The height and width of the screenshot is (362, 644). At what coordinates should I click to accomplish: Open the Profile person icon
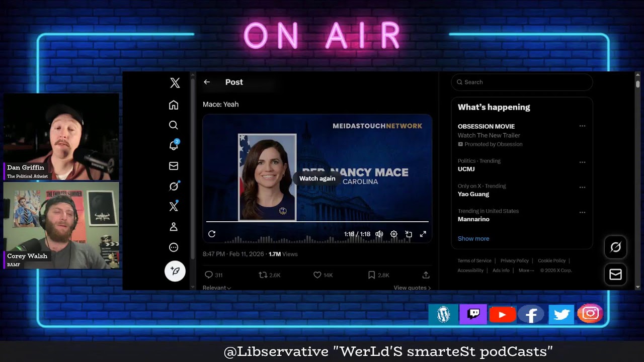[x=174, y=227]
